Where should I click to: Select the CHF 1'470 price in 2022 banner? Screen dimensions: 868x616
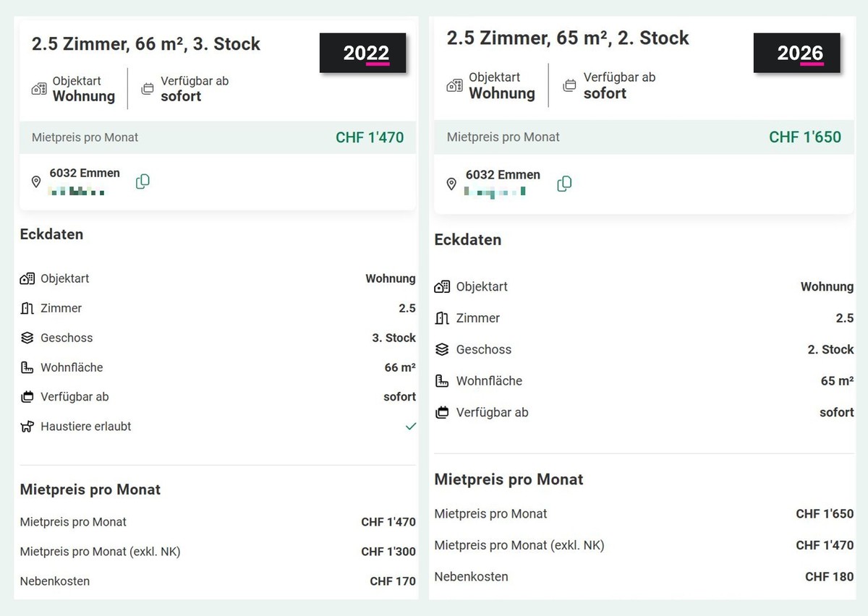pyautogui.click(x=370, y=137)
